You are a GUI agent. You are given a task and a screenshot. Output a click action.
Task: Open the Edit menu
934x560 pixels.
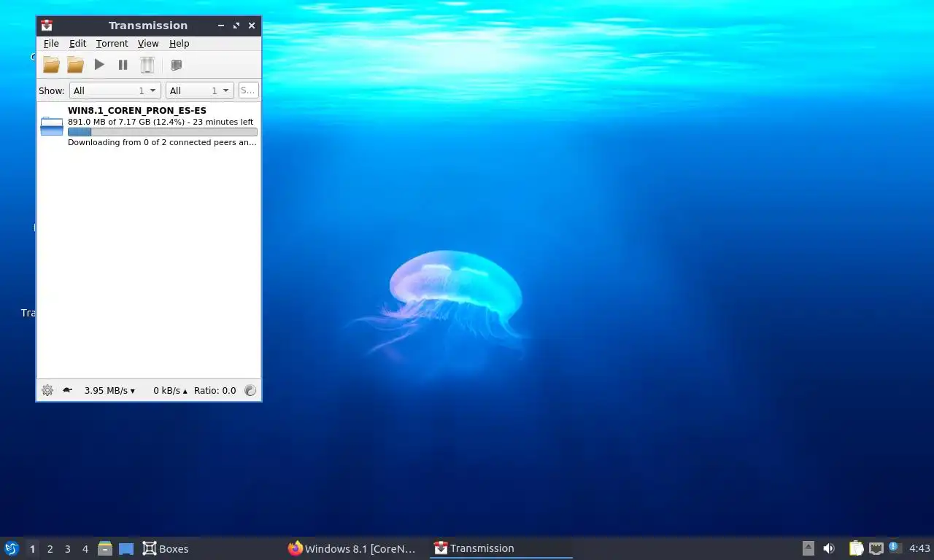(x=77, y=44)
